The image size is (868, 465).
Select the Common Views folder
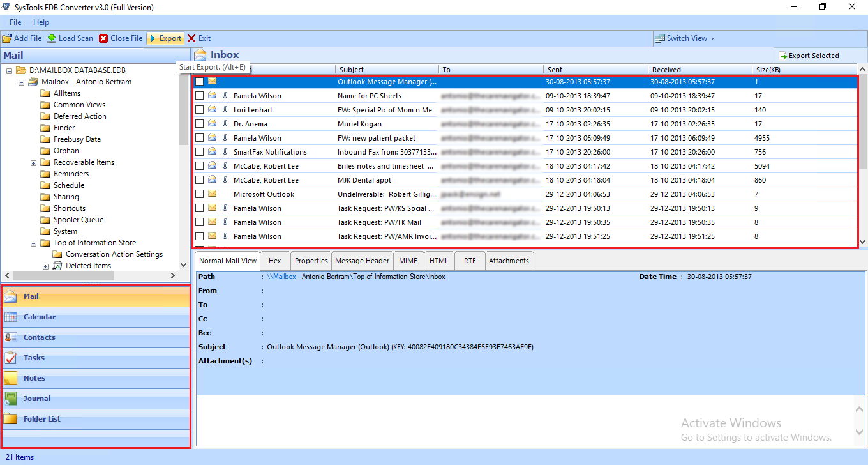coord(73,105)
